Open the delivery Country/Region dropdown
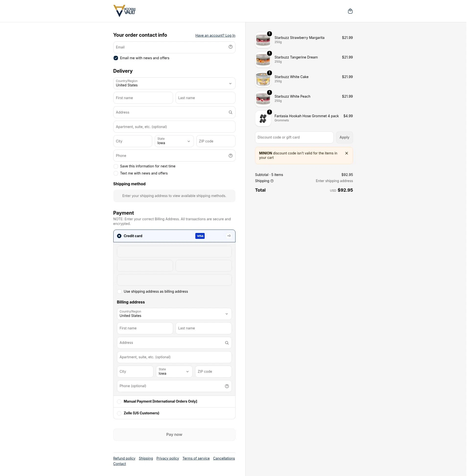The width and height of the screenshot is (470, 476). pyautogui.click(x=174, y=83)
